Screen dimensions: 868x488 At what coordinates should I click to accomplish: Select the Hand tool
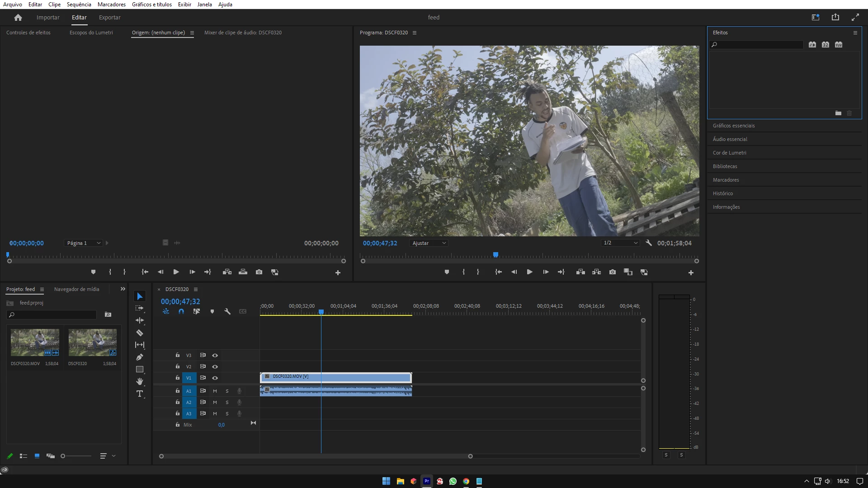coord(140,382)
